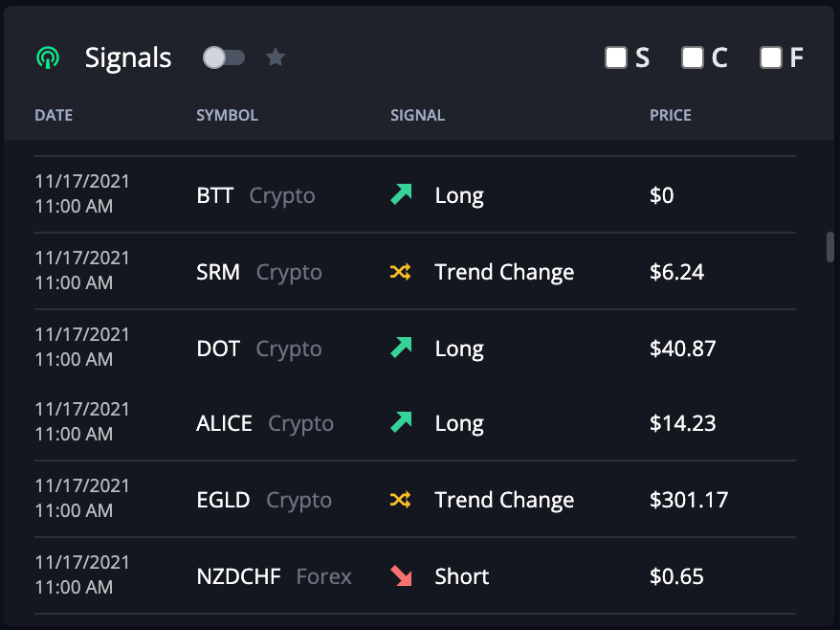Click the SIGNAL column header
The width and height of the screenshot is (840, 630).
(417, 115)
